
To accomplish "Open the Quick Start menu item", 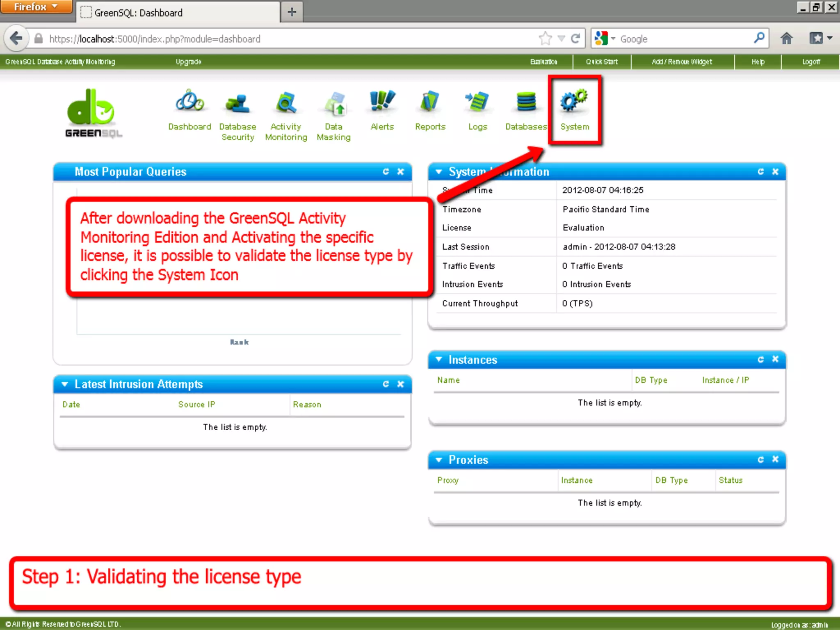I will click(x=601, y=62).
